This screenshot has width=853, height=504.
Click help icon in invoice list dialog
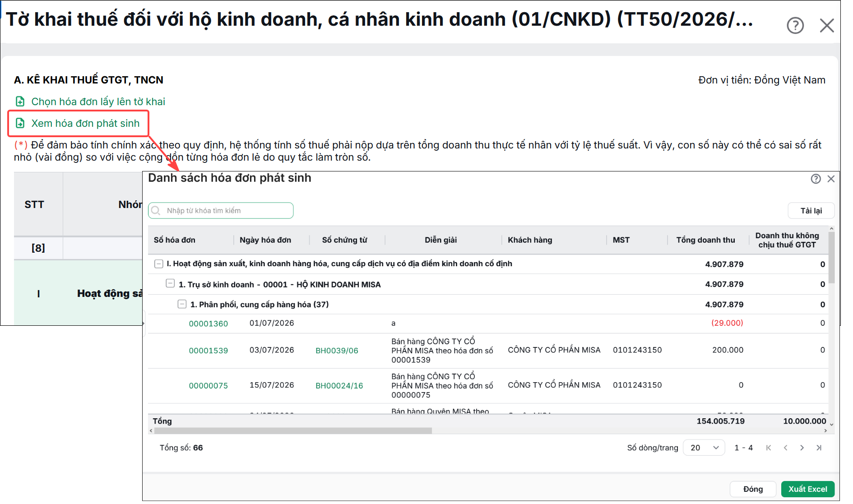(816, 179)
